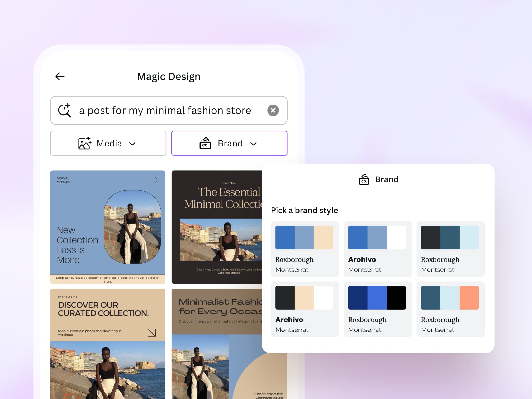Pick black and cream Archivo brand style

click(x=305, y=309)
